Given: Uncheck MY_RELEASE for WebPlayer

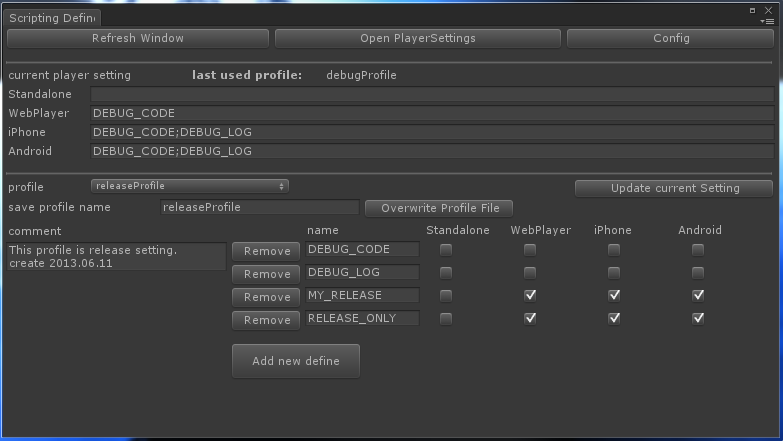Looking at the screenshot, I should [530, 296].
